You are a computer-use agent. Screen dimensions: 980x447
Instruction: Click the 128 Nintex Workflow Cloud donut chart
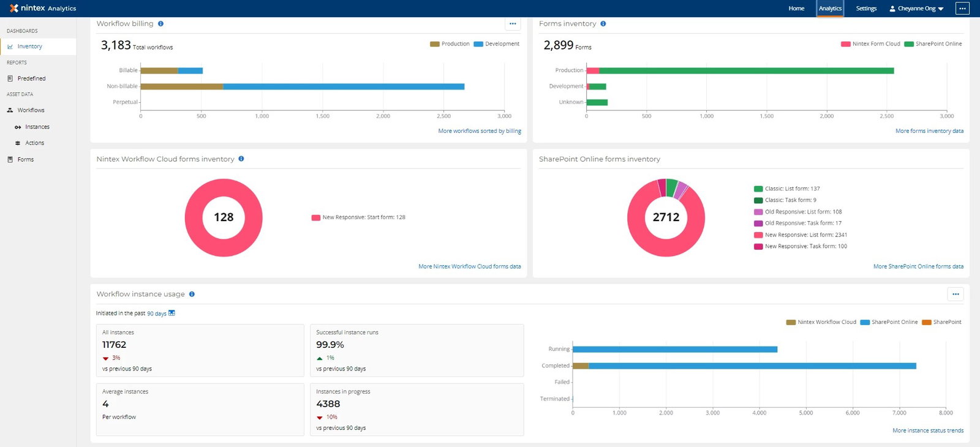(x=224, y=217)
